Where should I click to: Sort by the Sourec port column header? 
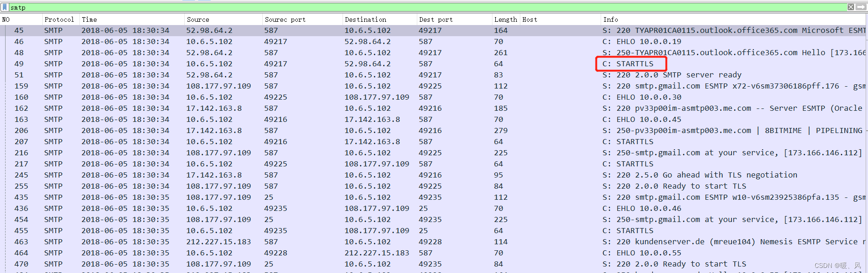(x=285, y=19)
